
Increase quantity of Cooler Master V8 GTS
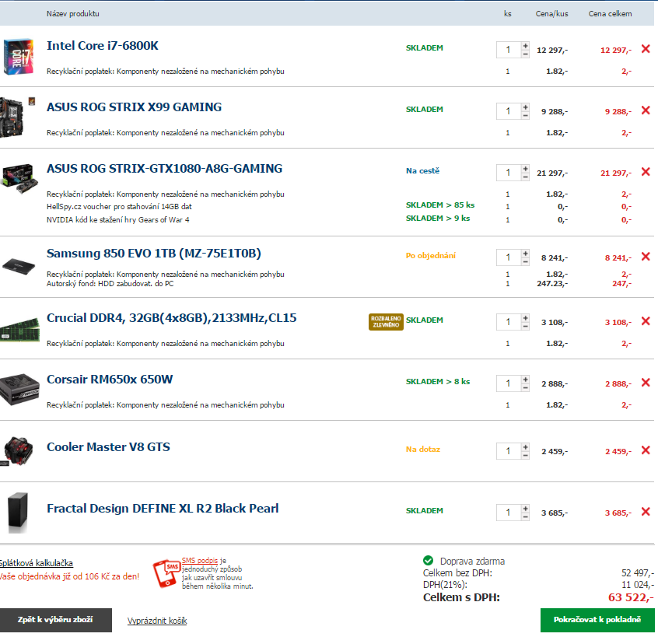[x=526, y=446]
